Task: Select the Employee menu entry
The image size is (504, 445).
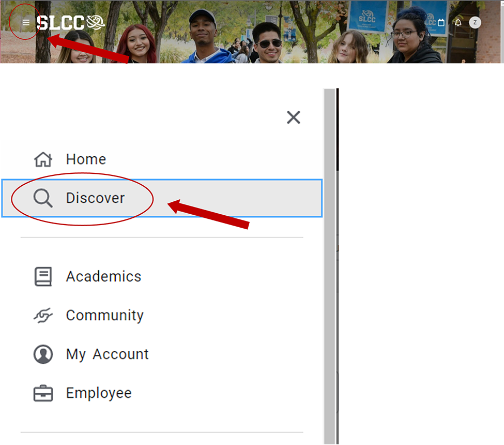Action: pos(99,393)
